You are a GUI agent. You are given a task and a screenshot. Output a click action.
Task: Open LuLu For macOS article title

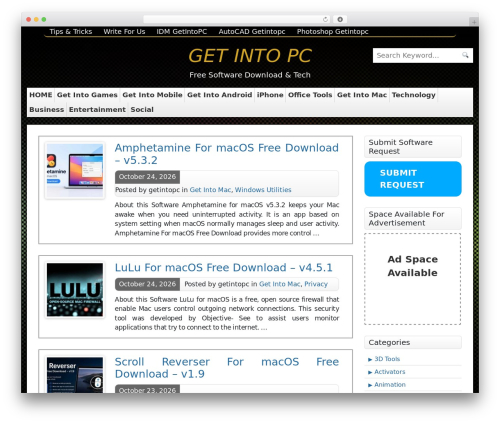click(x=223, y=267)
